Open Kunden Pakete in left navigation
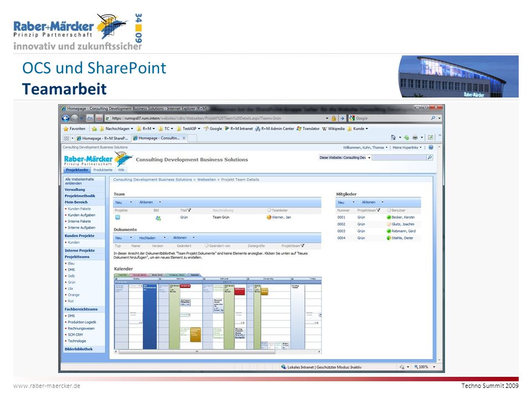The height and width of the screenshot is (399, 532). [x=79, y=209]
